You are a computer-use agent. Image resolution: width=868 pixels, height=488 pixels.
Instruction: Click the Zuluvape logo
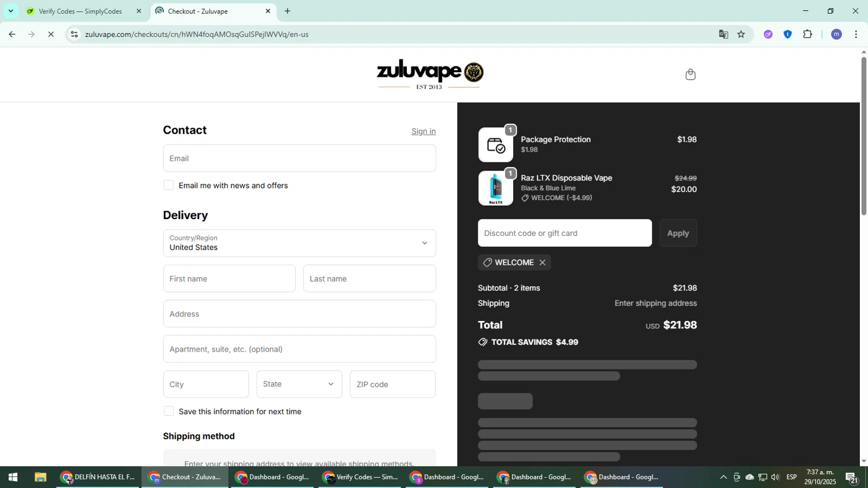(429, 75)
